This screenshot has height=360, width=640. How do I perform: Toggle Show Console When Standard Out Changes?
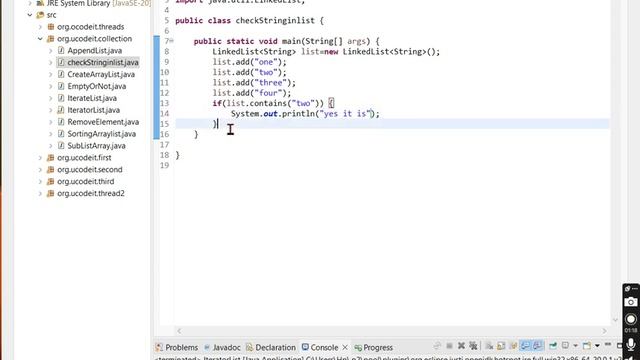click(x=525, y=346)
